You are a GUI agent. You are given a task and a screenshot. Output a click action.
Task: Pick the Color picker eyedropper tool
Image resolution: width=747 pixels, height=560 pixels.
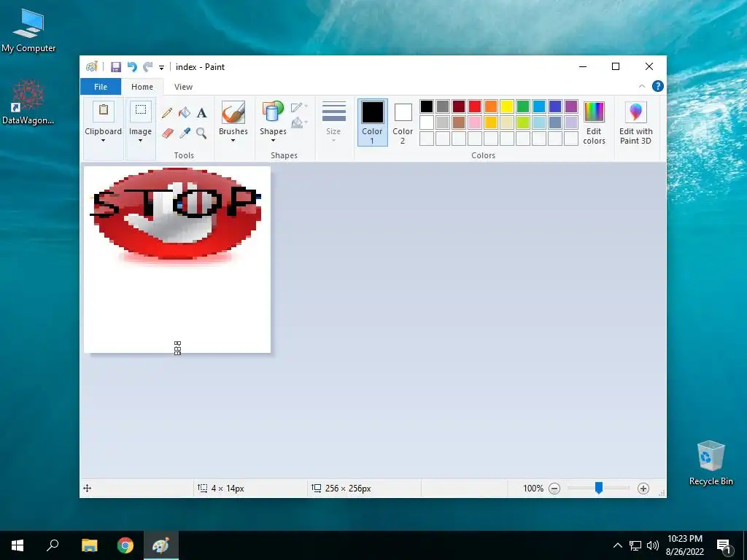(x=185, y=133)
